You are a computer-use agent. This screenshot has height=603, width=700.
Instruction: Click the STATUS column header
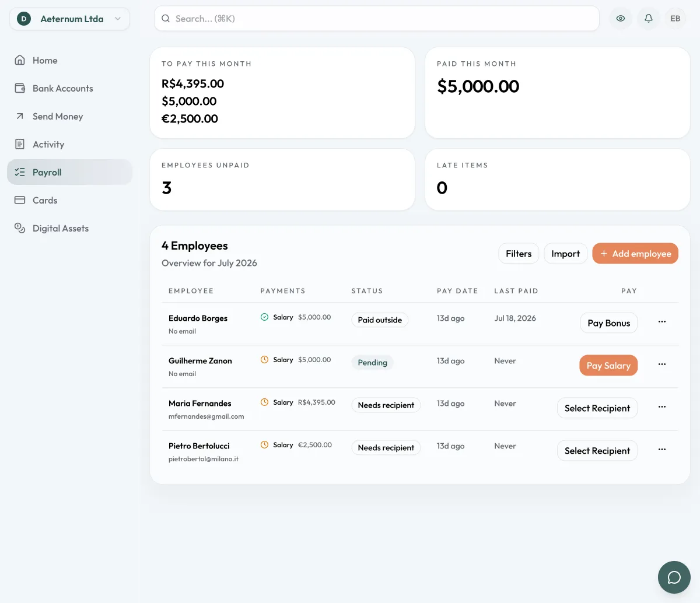click(x=367, y=291)
